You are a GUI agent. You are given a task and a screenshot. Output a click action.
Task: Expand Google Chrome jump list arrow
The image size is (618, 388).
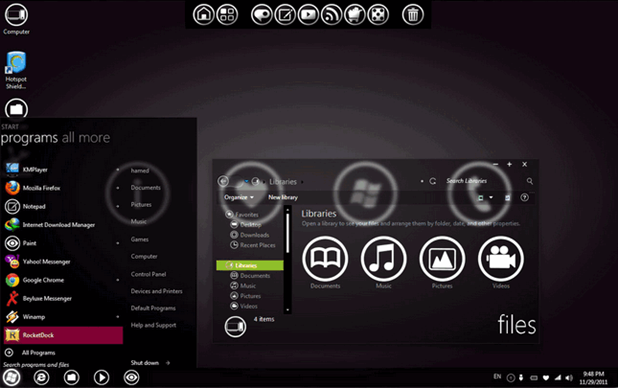coord(118,280)
